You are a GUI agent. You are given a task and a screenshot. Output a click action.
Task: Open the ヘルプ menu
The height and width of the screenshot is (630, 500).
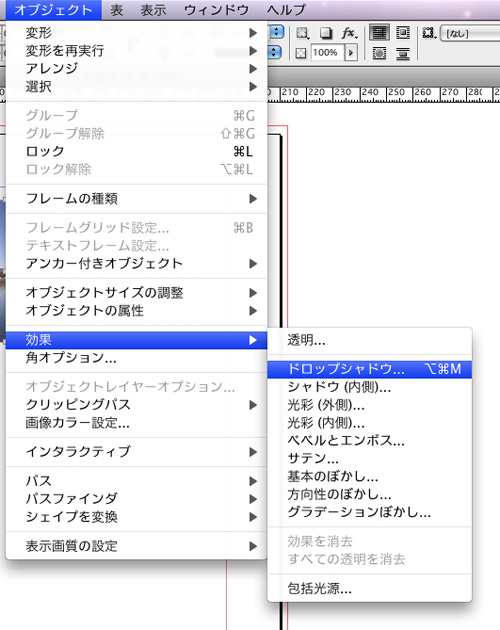(x=286, y=10)
